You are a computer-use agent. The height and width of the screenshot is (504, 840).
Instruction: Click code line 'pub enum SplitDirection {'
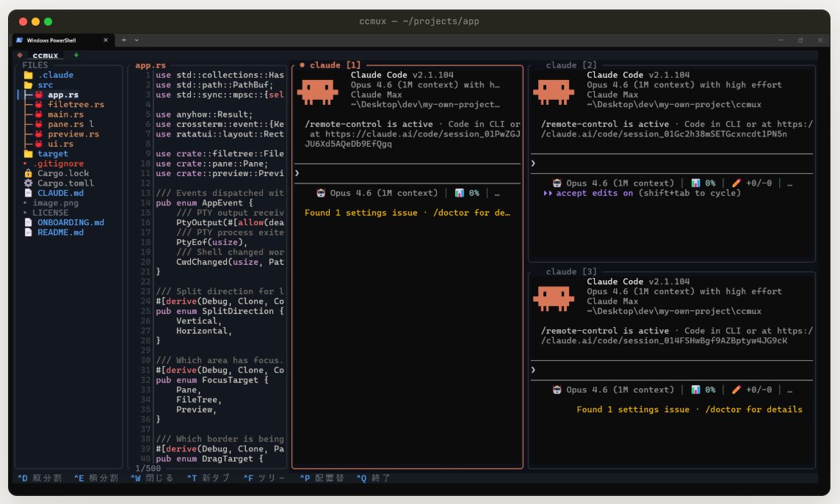220,311
